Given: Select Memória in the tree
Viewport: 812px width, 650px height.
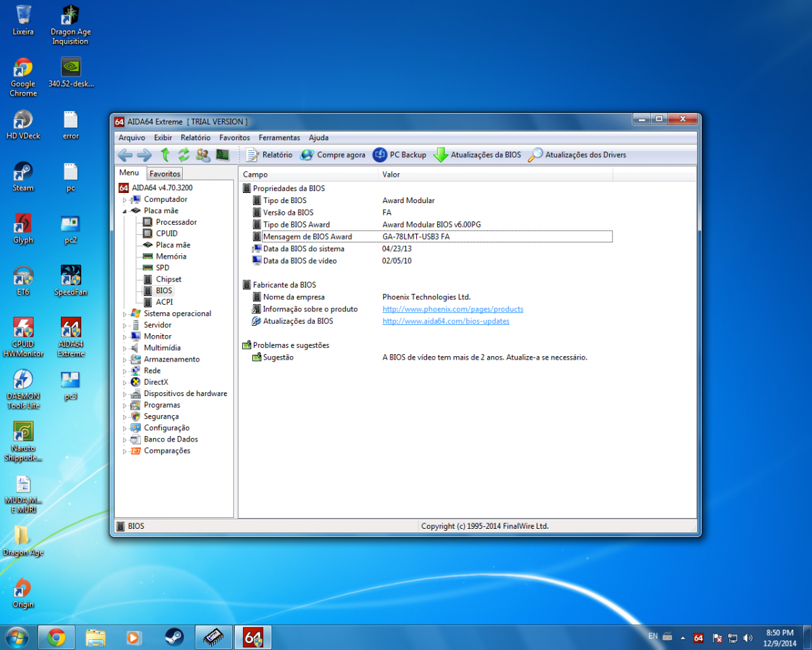Looking at the screenshot, I should click(171, 257).
